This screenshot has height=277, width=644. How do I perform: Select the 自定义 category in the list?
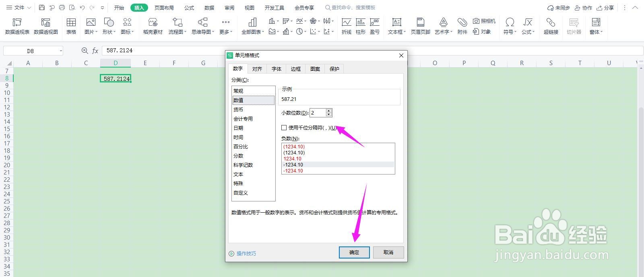(254, 193)
